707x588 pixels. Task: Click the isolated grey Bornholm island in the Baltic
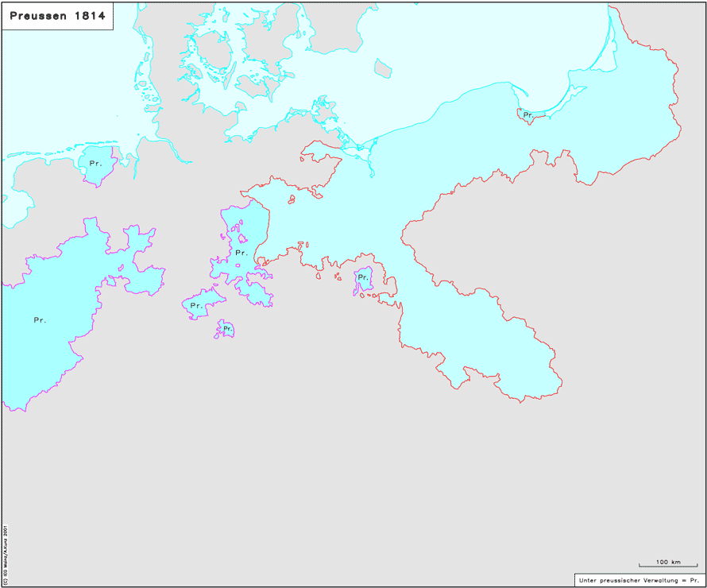(383, 68)
